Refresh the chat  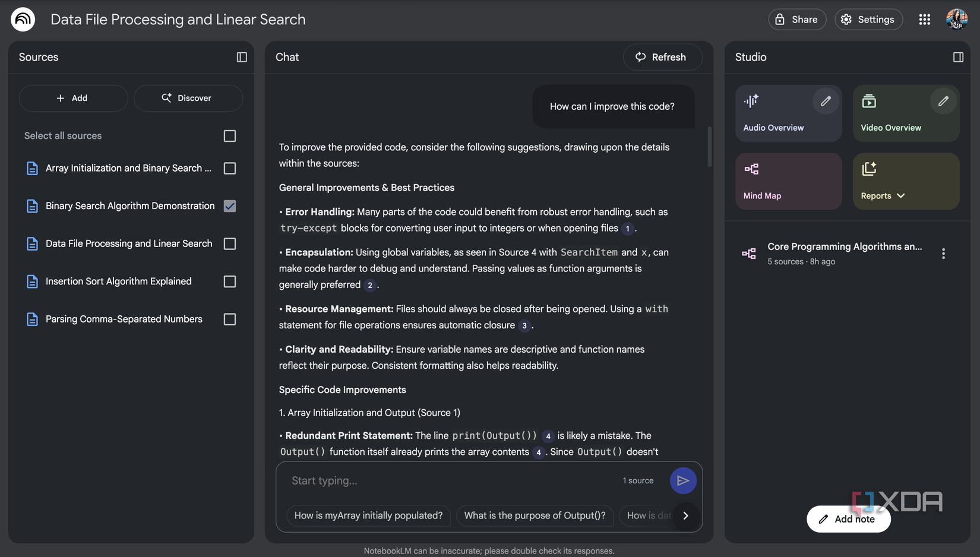point(662,57)
